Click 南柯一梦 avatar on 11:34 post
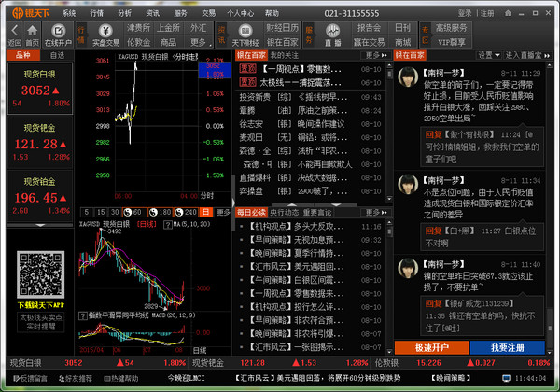The height and width of the screenshot is (392, 560). [408, 184]
